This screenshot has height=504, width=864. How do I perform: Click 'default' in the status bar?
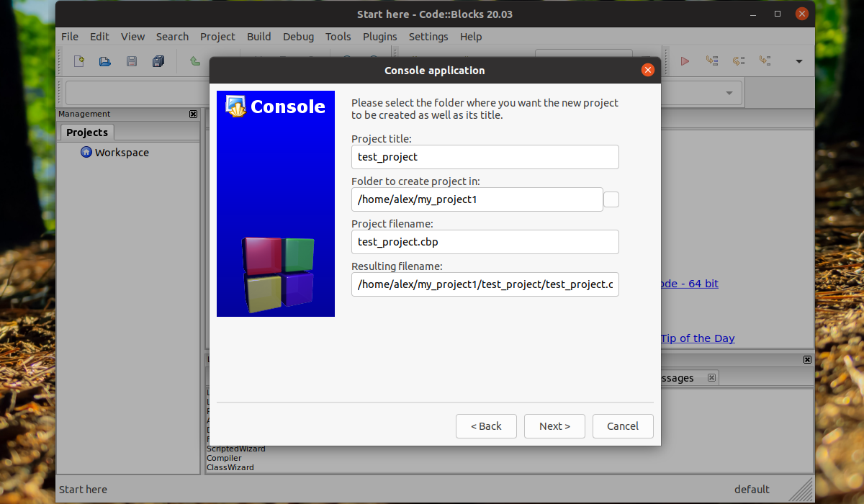(x=752, y=490)
